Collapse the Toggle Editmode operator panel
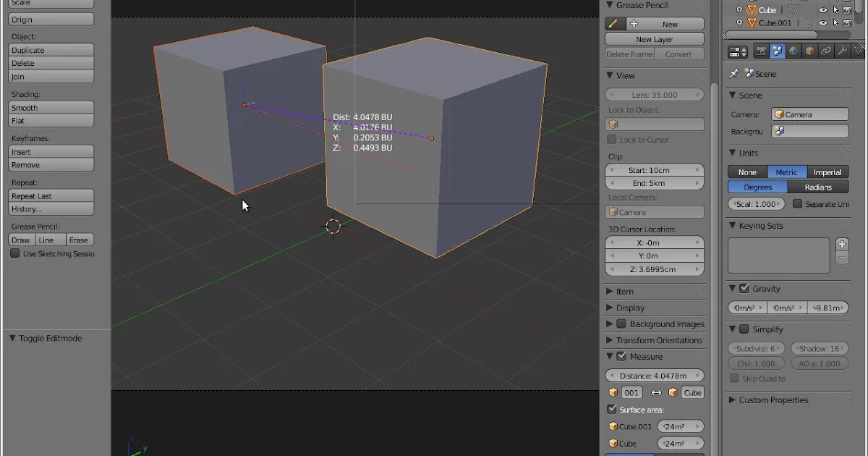Image resolution: width=868 pixels, height=456 pixels. click(x=12, y=338)
